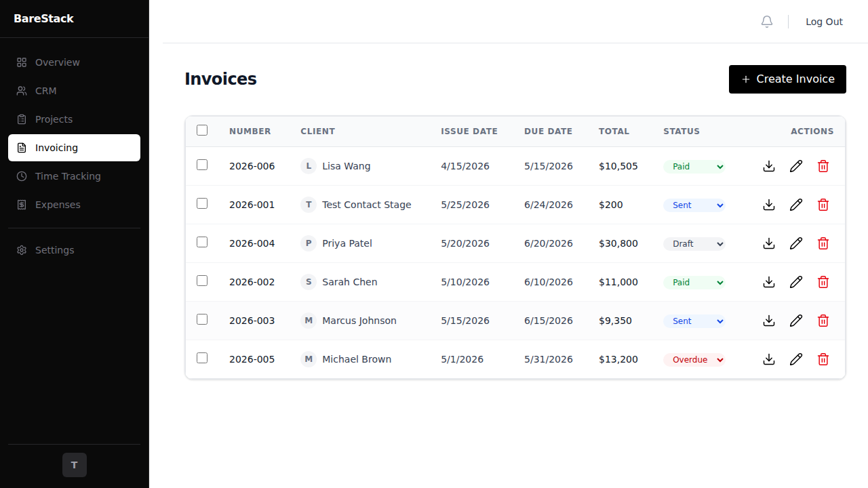Download Sarah Chen's invoice 2026-002
Viewport: 868px width, 488px height.
tap(769, 282)
